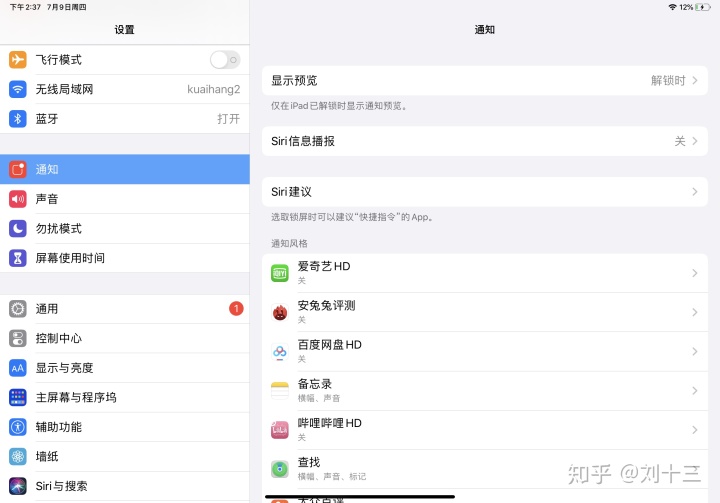
Task: Tap the 控制中心 switches icon
Action: coord(17,339)
